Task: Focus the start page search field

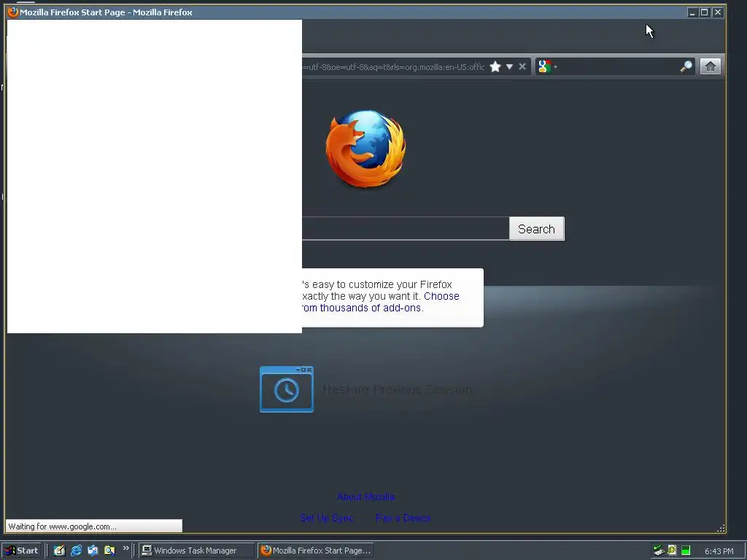Action: click(x=406, y=229)
